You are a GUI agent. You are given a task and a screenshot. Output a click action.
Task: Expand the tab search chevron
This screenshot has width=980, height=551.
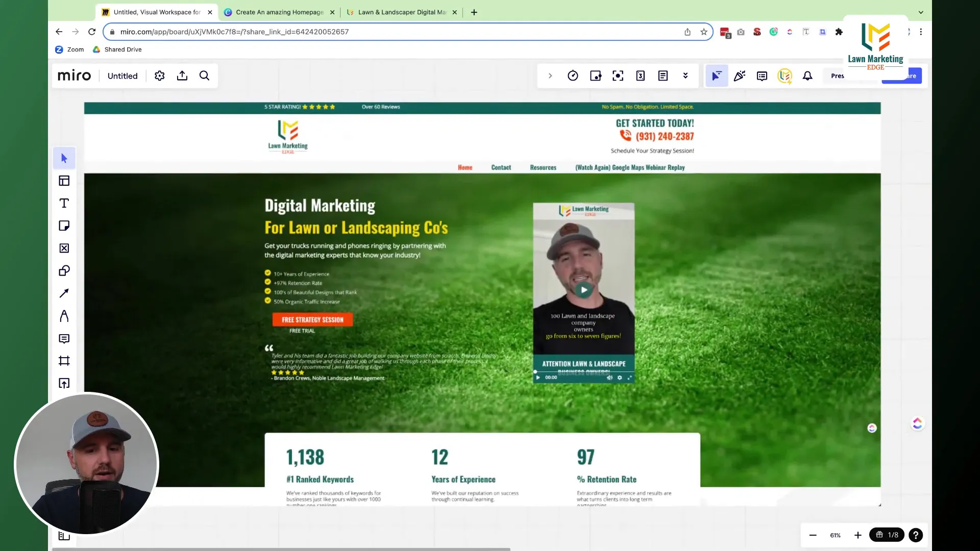921,12
